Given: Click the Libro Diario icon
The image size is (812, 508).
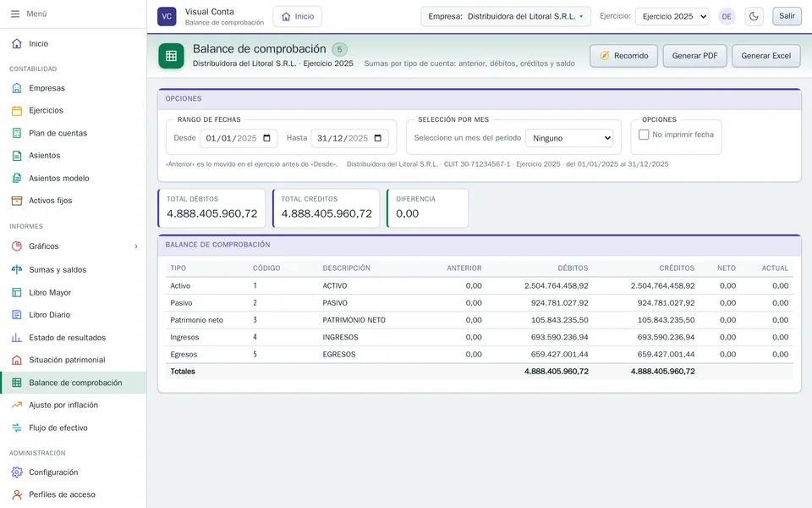Looking at the screenshot, I should (17, 315).
